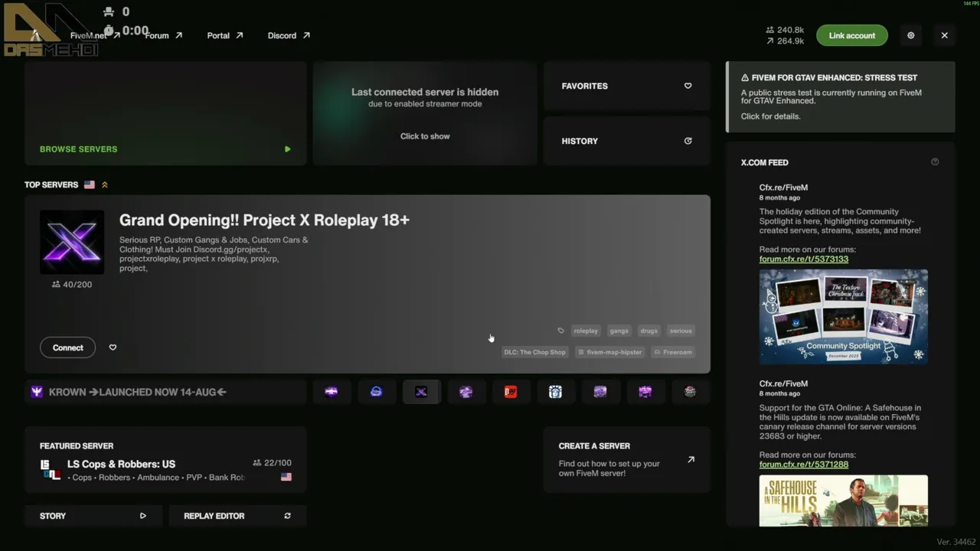Open forum link forum.cfx.re/t/5373133
This screenshot has height=551, width=980.
point(804,259)
